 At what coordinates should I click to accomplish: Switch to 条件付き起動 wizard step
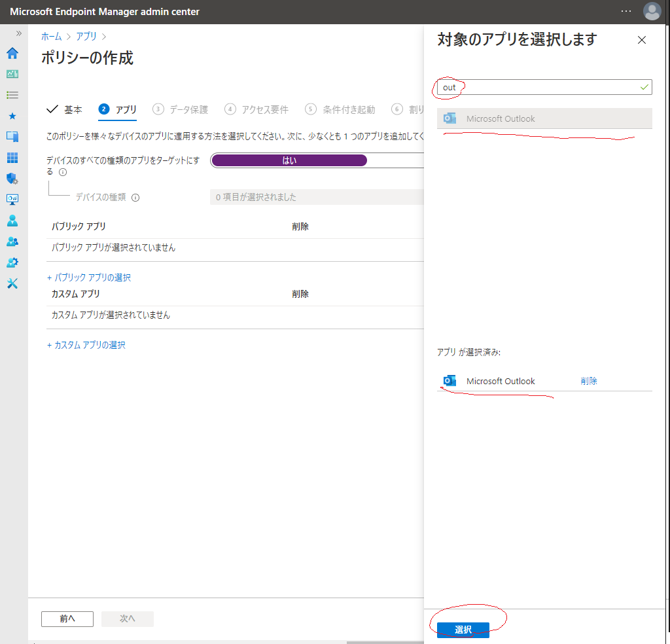point(340,109)
